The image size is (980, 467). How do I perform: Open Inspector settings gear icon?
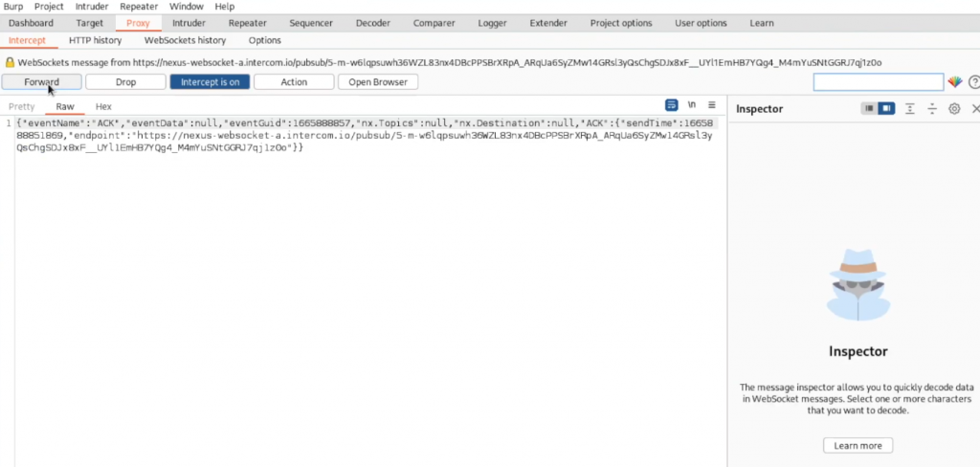[x=954, y=109]
